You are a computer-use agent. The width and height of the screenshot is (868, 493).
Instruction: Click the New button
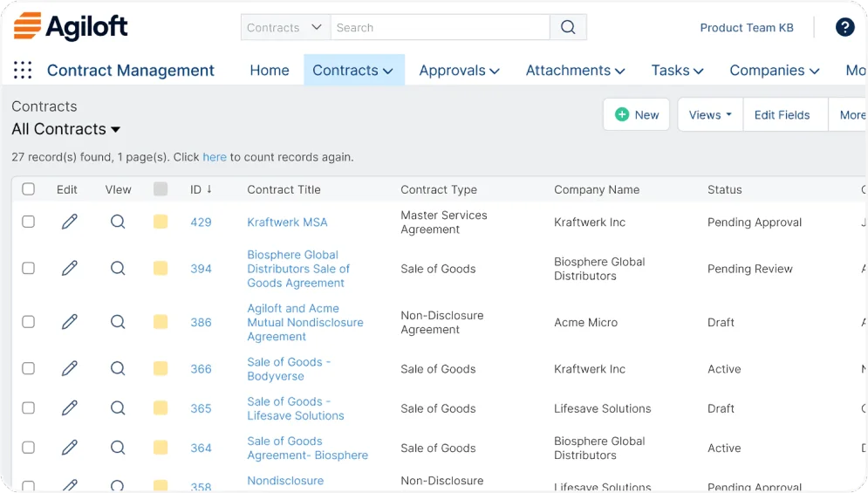pos(637,114)
